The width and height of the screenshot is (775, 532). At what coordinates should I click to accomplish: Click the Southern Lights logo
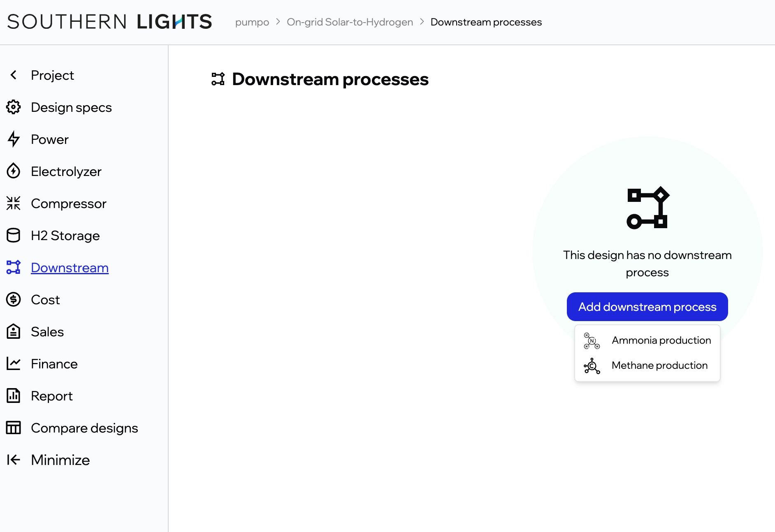pyautogui.click(x=109, y=22)
